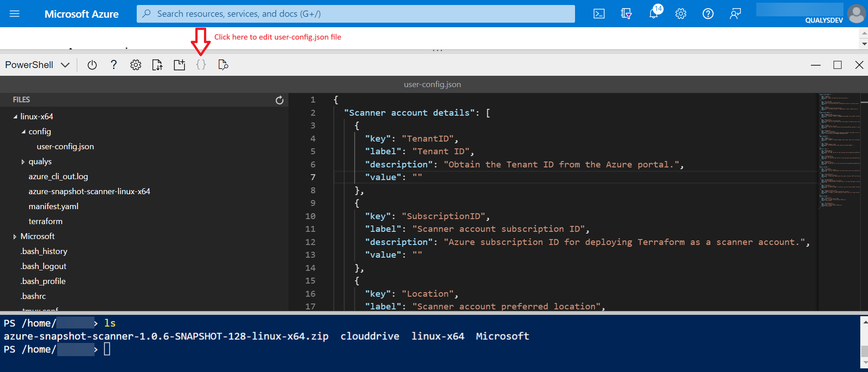Expand the qualys folder
This screenshot has height=372, width=868.
[23, 162]
